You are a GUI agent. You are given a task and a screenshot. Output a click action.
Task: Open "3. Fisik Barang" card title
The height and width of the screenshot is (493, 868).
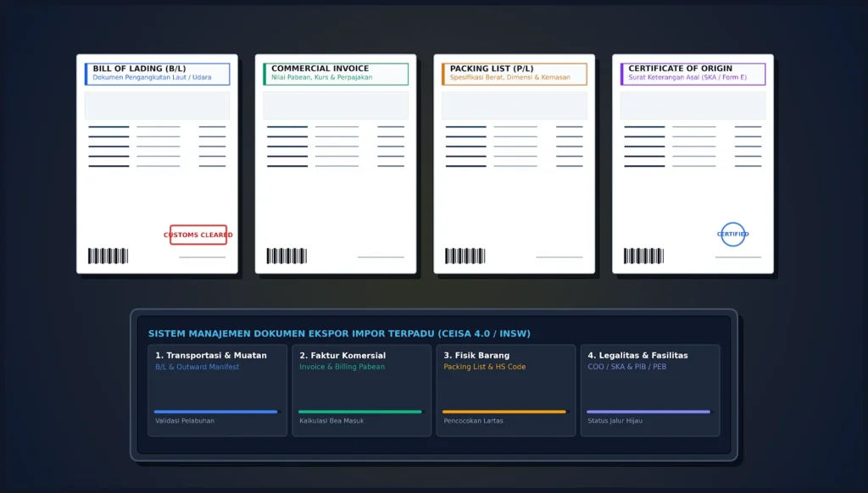(476, 355)
